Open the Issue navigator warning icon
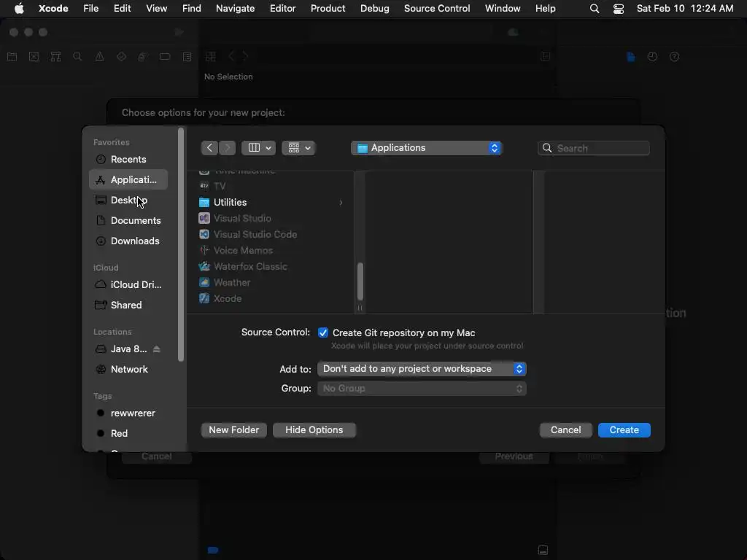This screenshot has width=747, height=560. click(x=99, y=57)
